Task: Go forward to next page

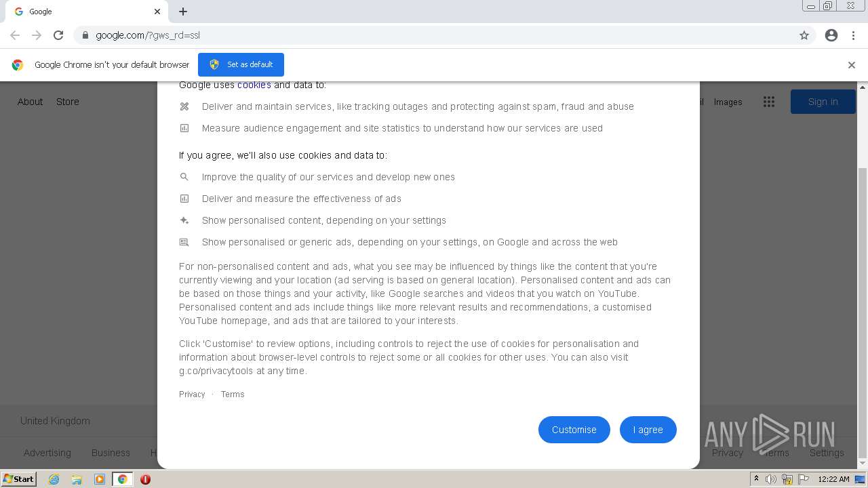Action: 37,35
